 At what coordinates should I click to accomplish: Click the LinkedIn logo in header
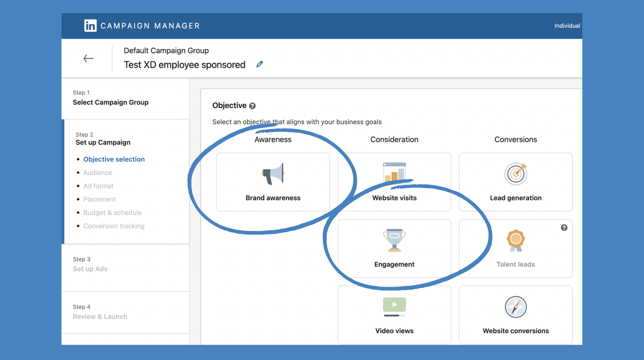[x=90, y=26]
